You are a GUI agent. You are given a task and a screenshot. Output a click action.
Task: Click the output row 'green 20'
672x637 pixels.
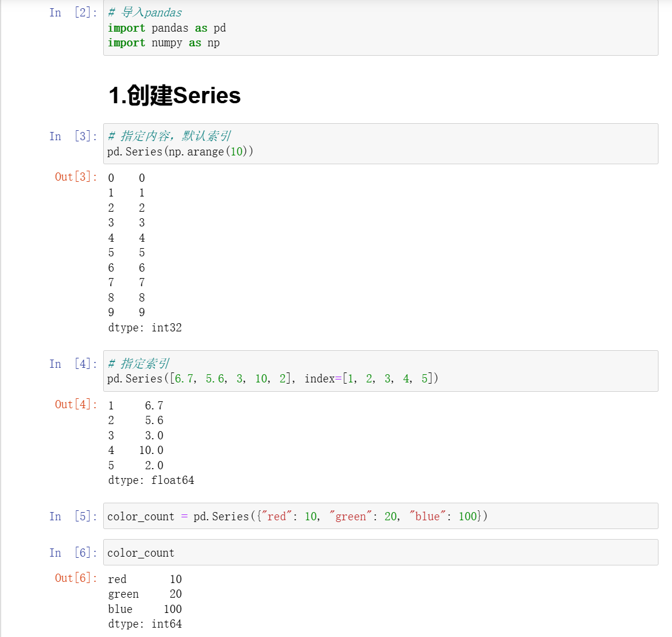pyautogui.click(x=145, y=594)
